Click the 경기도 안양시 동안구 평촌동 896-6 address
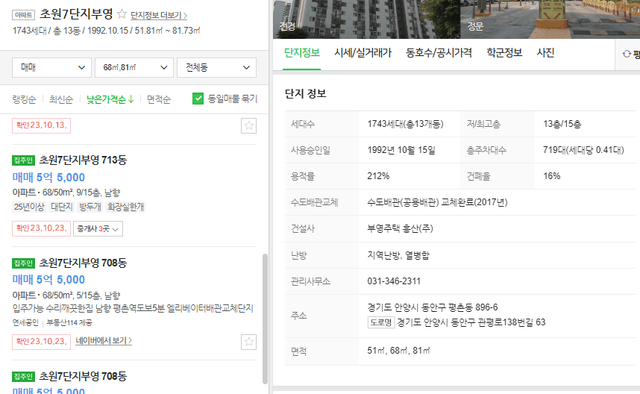Screen dimensions: 640x394 pos(432,307)
